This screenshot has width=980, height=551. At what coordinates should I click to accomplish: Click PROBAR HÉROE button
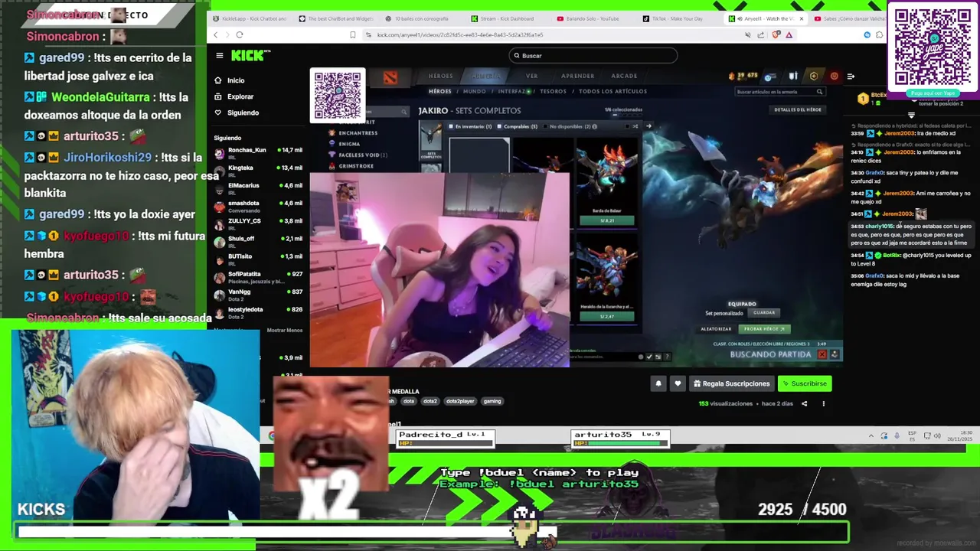pos(764,329)
